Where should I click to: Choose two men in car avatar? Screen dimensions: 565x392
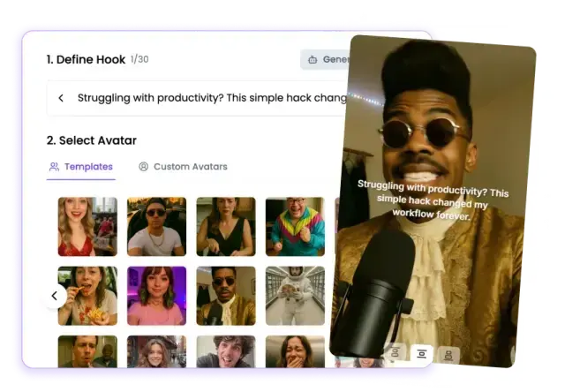pos(87,351)
